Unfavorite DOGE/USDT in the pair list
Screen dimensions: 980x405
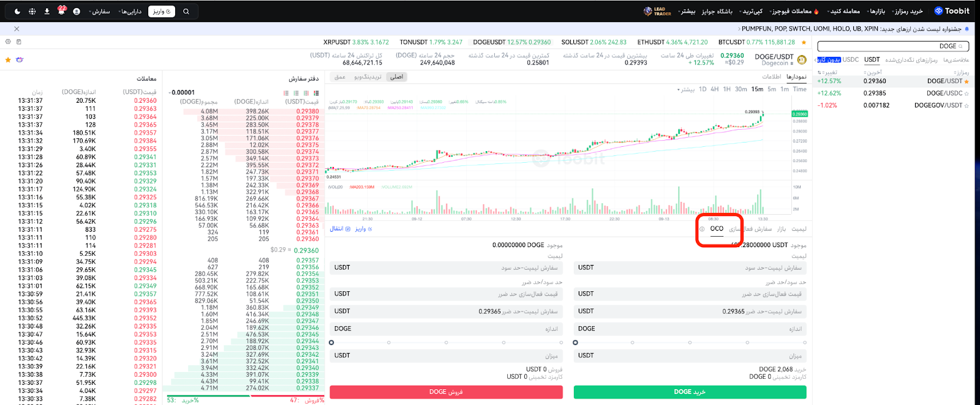pos(967,81)
